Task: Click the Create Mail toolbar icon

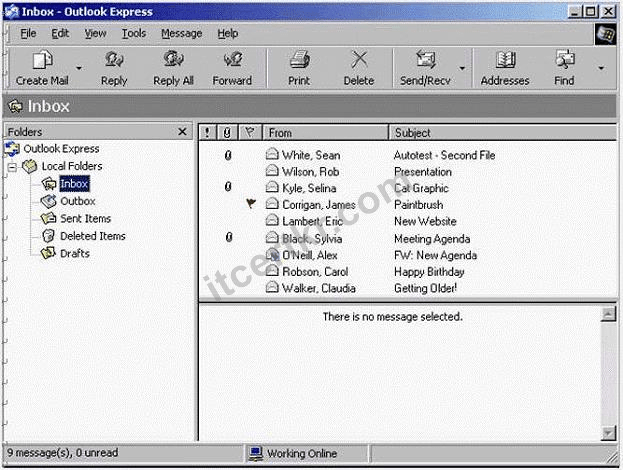Action: tap(42, 60)
